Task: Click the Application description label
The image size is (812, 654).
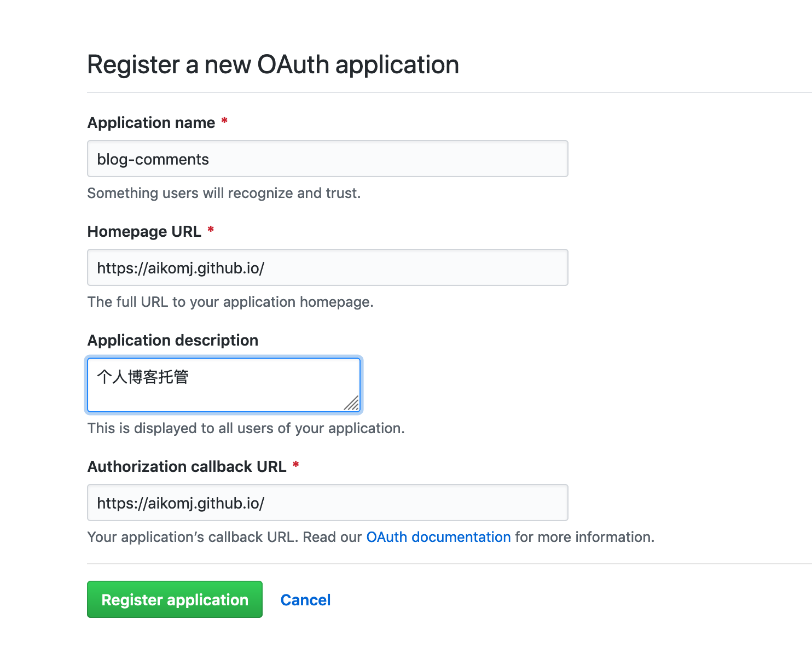Action: (x=173, y=340)
